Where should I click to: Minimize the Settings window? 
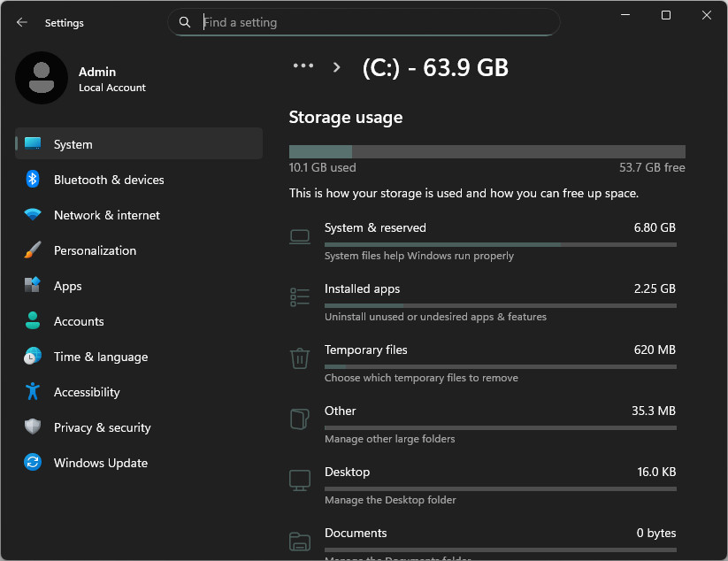625,15
